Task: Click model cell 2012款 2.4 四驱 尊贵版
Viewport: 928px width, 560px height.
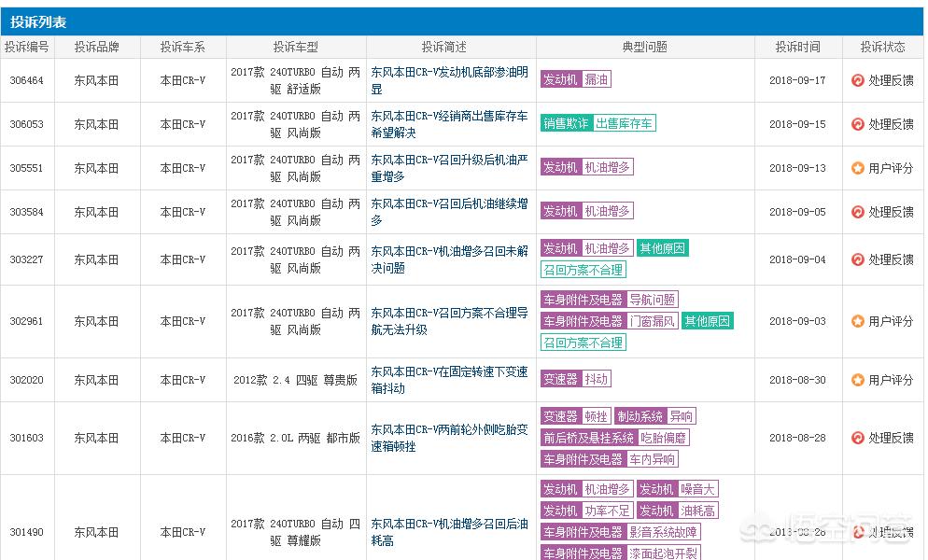Action: click(295, 380)
